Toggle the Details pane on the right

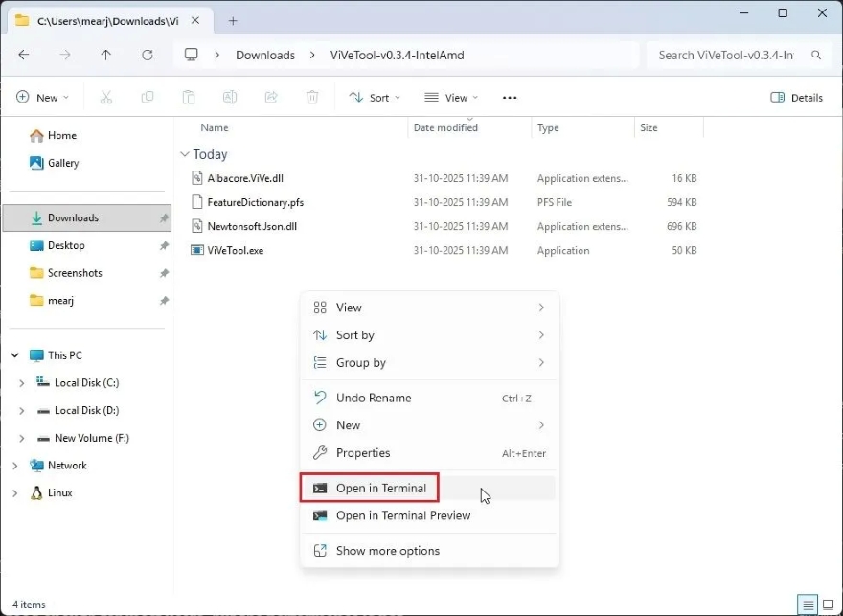pos(796,97)
